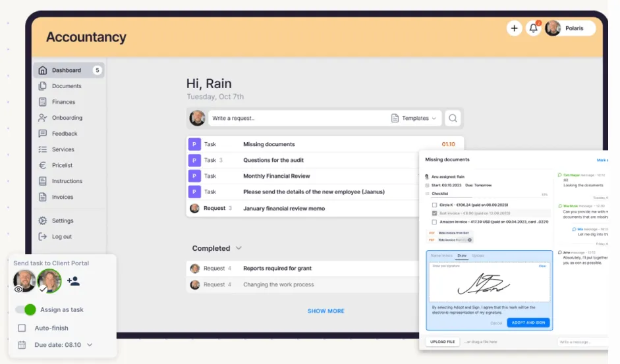Viewport: 620px width, 364px height.
Task: Open the notifications bell
Action: click(x=534, y=28)
